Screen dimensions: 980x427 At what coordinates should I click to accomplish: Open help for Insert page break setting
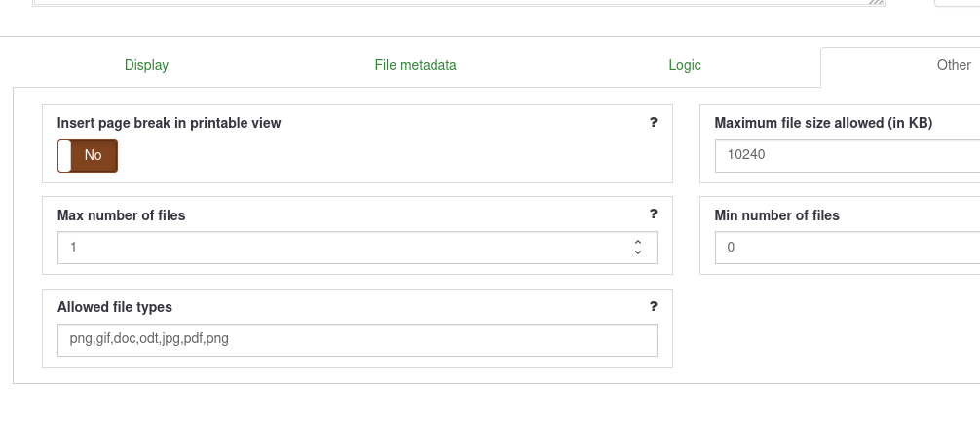[x=653, y=123]
